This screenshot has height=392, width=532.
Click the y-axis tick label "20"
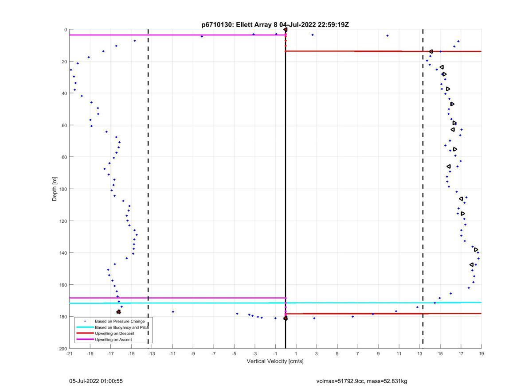click(x=64, y=62)
